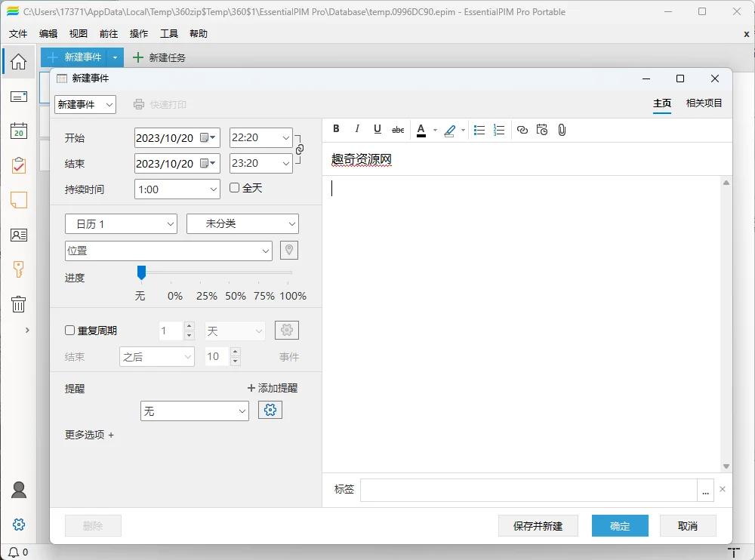Screen dimensions: 755x560
Task: Open the Calendar module in the sidebar
Action: [18, 131]
